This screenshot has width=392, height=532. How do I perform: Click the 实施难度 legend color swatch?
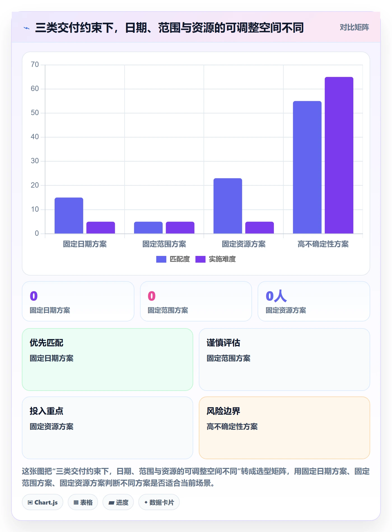click(x=200, y=259)
